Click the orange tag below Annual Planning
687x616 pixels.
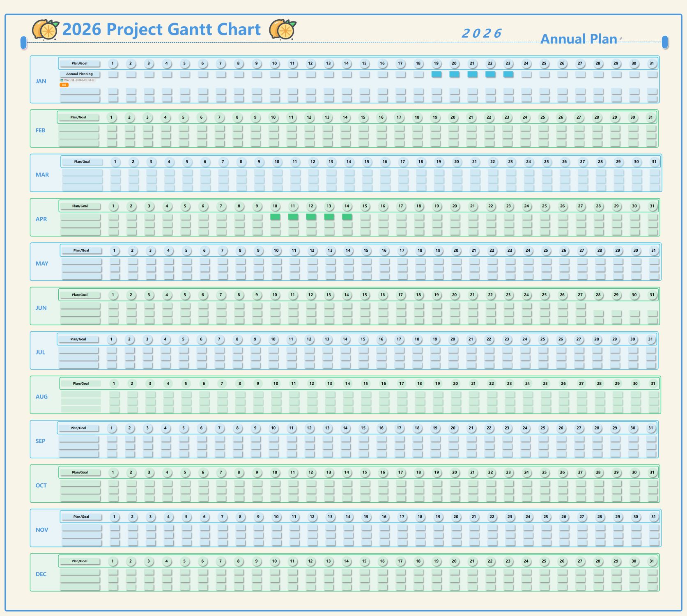64,85
